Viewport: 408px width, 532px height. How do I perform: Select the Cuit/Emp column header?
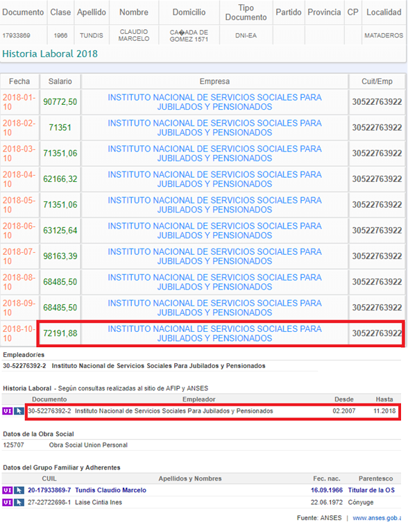pyautogui.click(x=377, y=81)
